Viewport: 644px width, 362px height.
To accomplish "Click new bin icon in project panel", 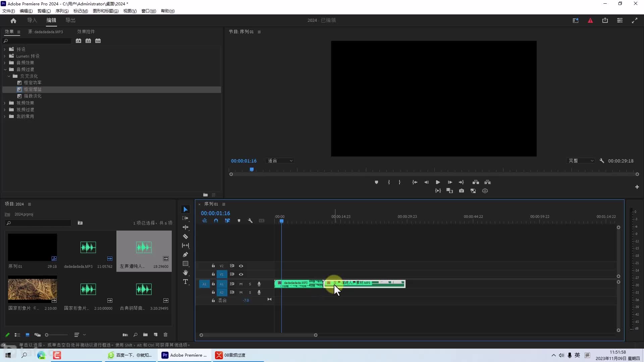I will (x=145, y=335).
